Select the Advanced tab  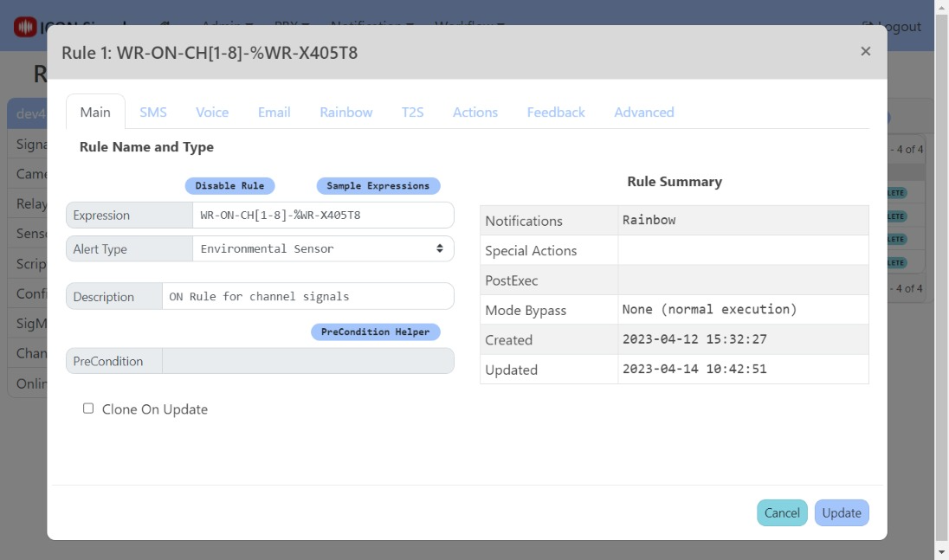(643, 113)
